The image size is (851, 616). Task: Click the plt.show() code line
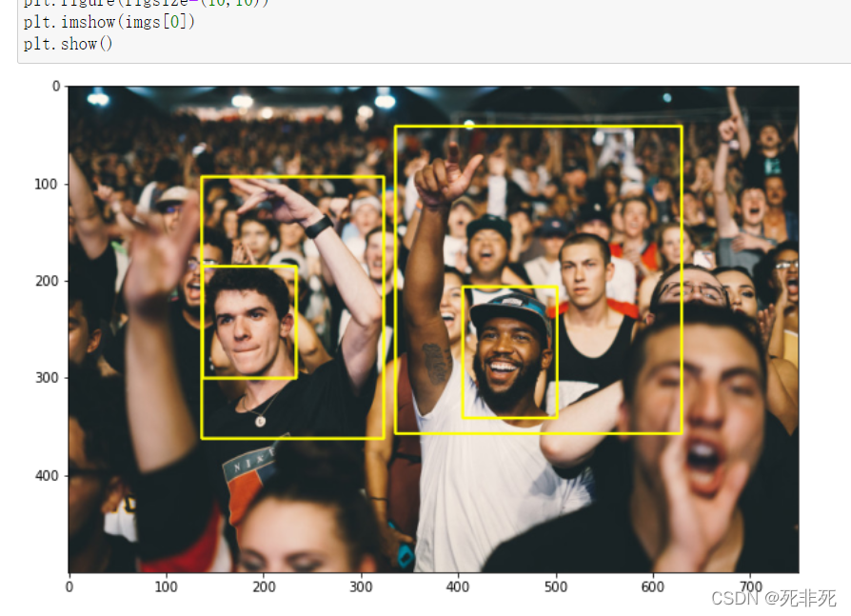[x=68, y=44]
